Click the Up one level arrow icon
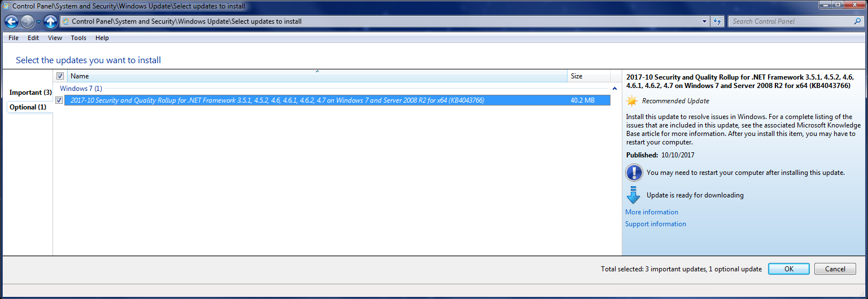Viewport: 868px width, 299px height. (x=50, y=22)
